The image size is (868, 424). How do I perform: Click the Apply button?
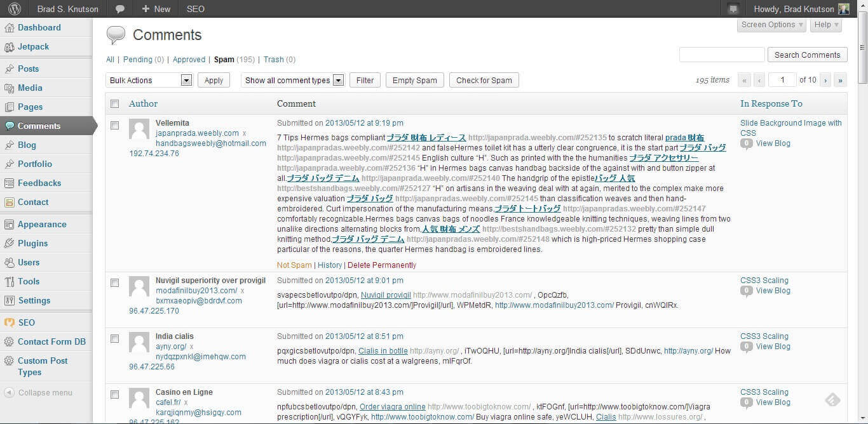pyautogui.click(x=214, y=80)
